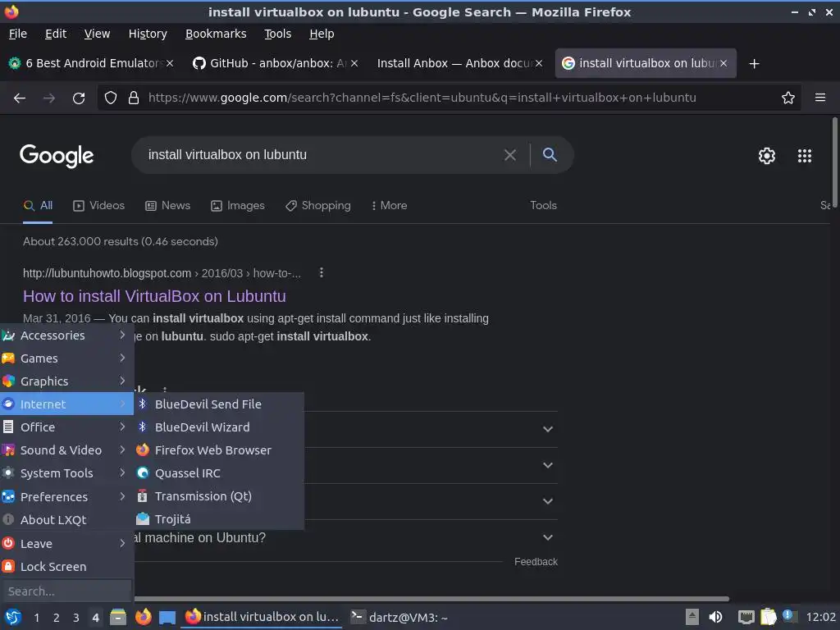
Task: Switch to virtual desktop 3
Action: [x=76, y=618]
